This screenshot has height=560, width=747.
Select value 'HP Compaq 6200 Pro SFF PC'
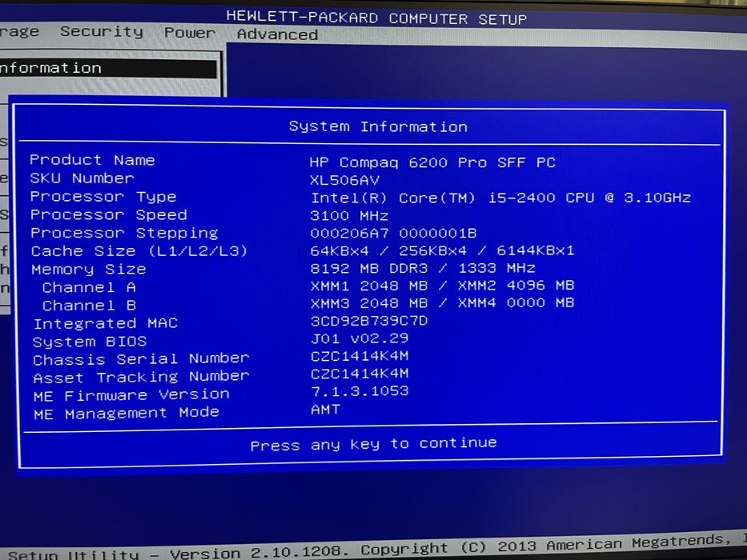point(432,162)
